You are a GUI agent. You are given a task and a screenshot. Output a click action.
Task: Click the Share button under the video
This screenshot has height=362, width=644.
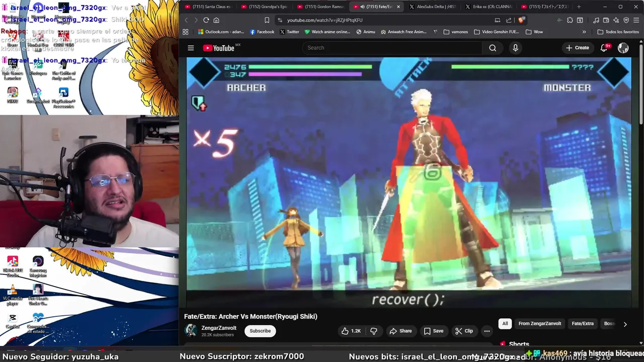pos(400,331)
